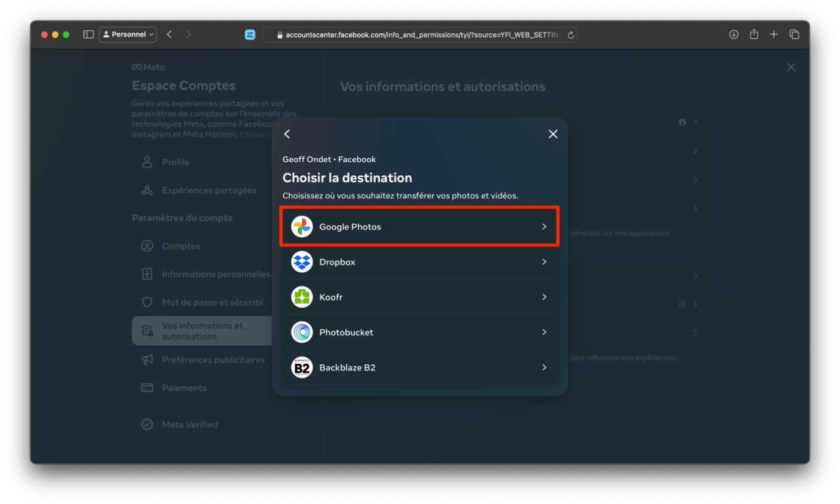Open the Personnel profile dropdown
The width and height of the screenshot is (840, 504).
click(128, 35)
